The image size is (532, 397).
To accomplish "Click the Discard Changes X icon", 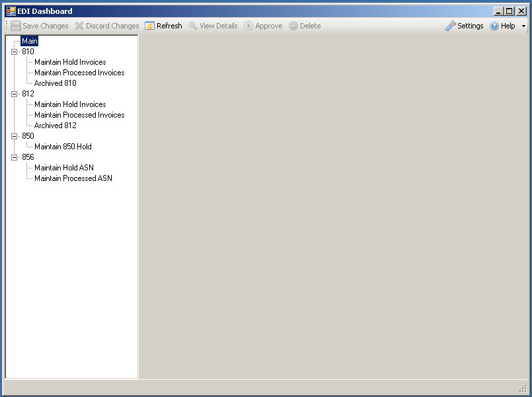I will point(79,26).
